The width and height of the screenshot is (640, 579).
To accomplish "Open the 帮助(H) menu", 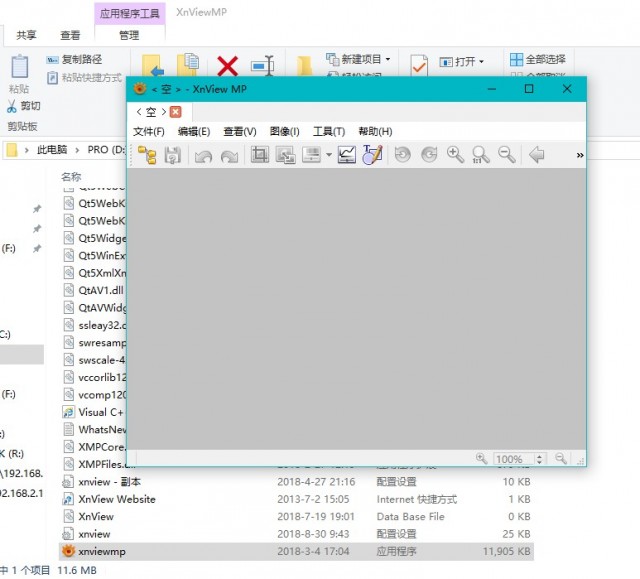I will (375, 131).
